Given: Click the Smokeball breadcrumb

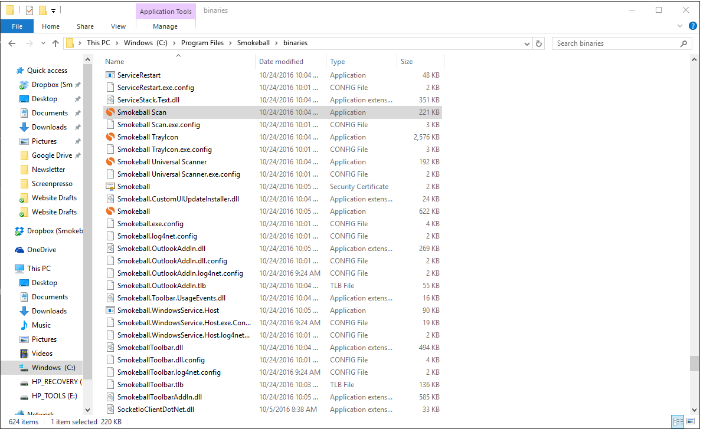Looking at the screenshot, I should 253,43.
